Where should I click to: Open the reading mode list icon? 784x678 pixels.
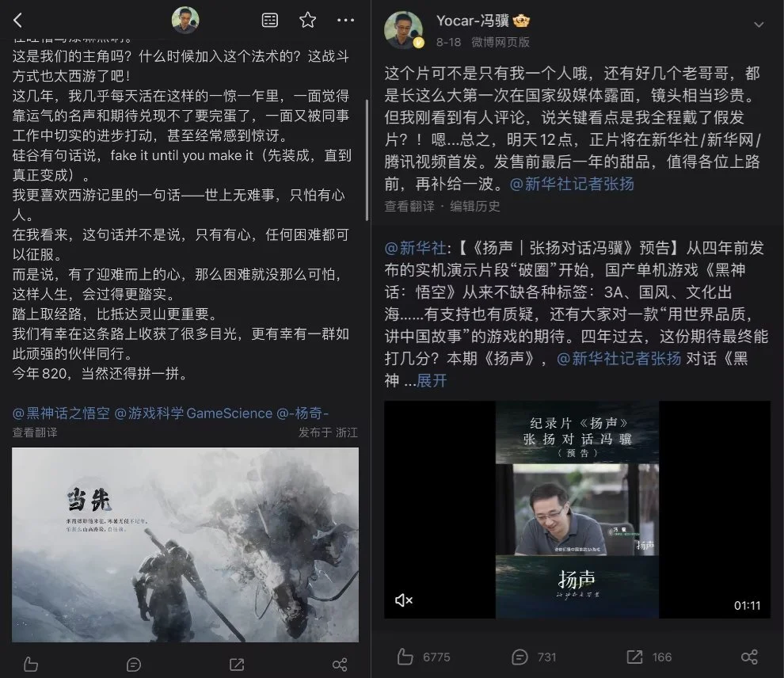pyautogui.click(x=270, y=21)
